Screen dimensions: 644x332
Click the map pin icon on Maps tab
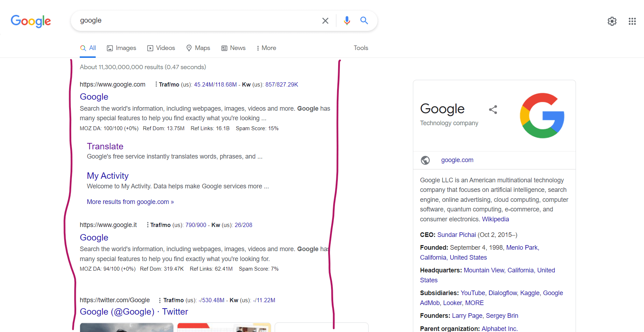point(189,48)
